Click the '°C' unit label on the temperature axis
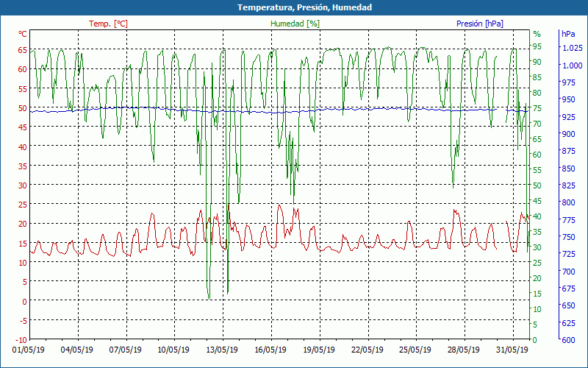Image resolution: width=588 pixels, height=368 pixels. (x=23, y=34)
